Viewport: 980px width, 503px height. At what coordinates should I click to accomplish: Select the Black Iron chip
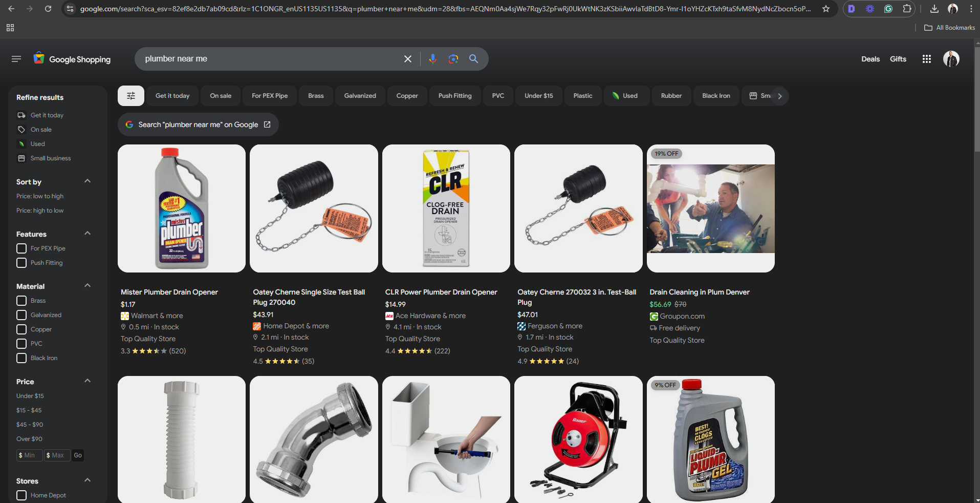point(716,96)
